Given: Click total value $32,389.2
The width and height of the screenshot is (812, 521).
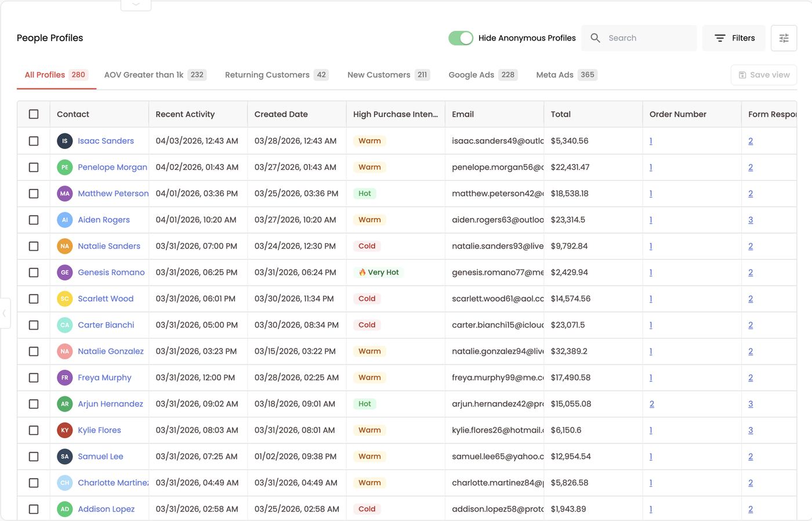Looking at the screenshot, I should click(x=569, y=351).
